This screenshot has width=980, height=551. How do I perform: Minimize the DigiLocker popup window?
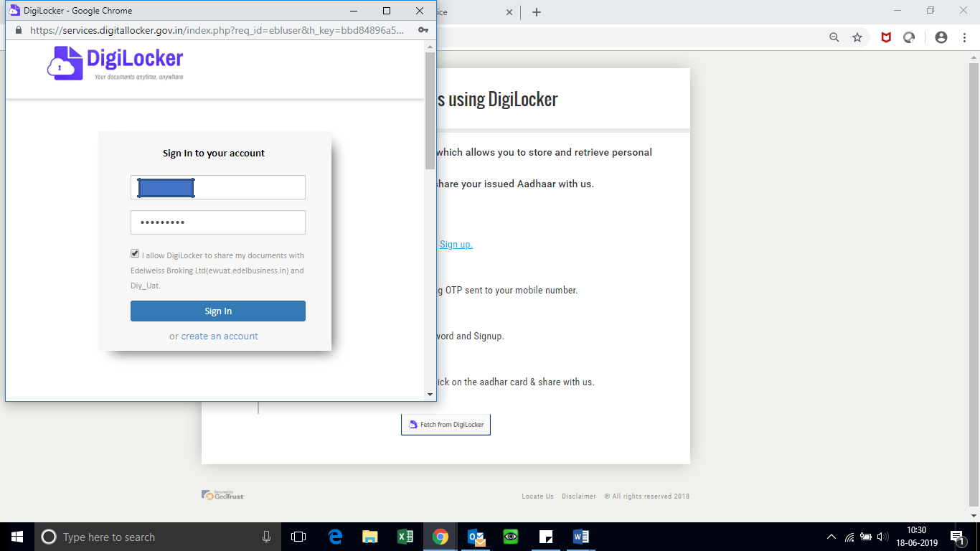353,11
